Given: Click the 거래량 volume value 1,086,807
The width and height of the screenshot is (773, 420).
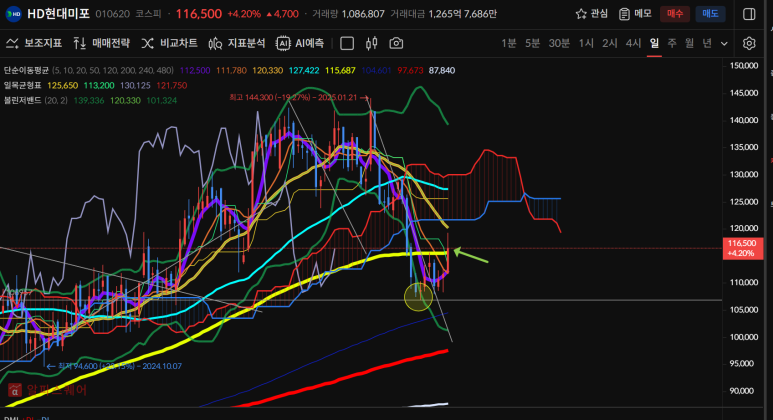Looking at the screenshot, I should [x=363, y=14].
